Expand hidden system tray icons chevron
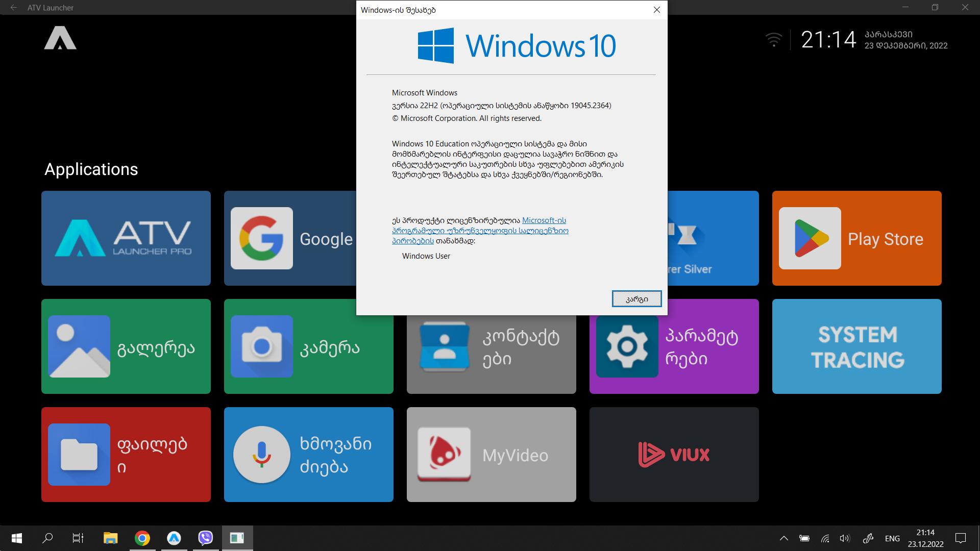980x551 pixels. coord(783,538)
